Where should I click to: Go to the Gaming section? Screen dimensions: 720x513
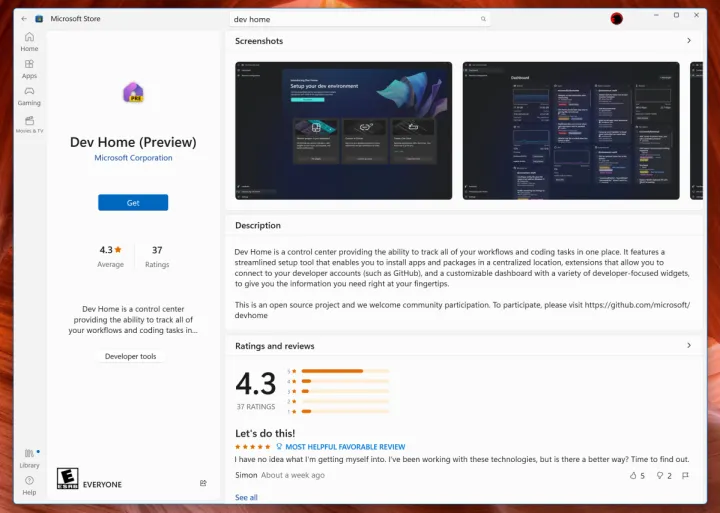point(29,96)
